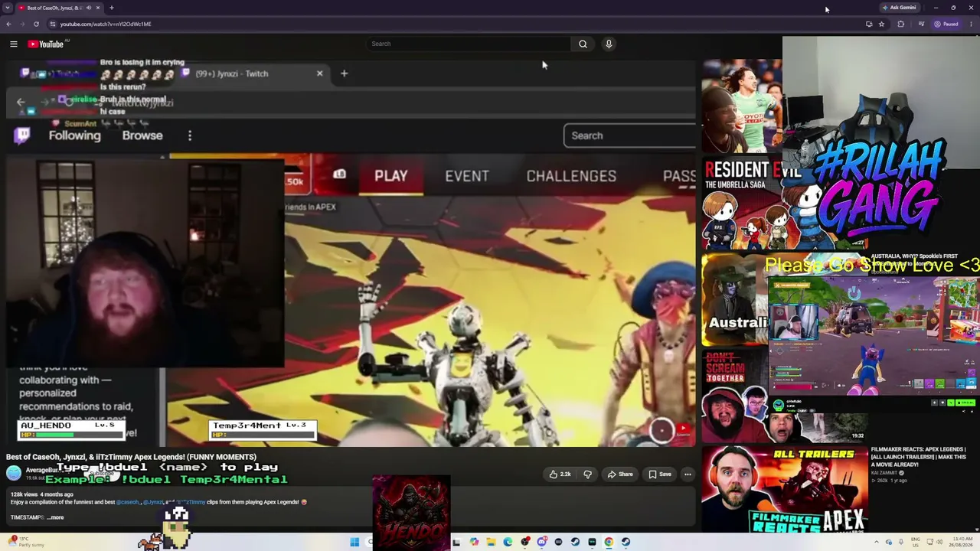Image resolution: width=980 pixels, height=551 pixels.
Task: Click the YouTube search field
Action: [468, 44]
